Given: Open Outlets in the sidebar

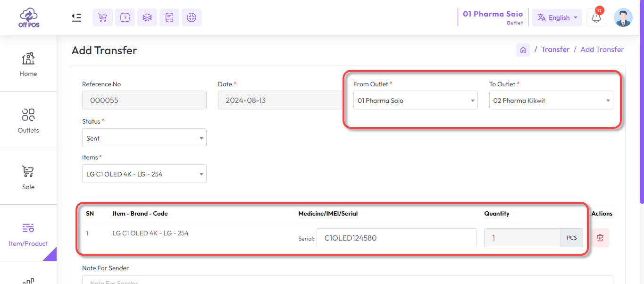Looking at the screenshot, I should [28, 120].
